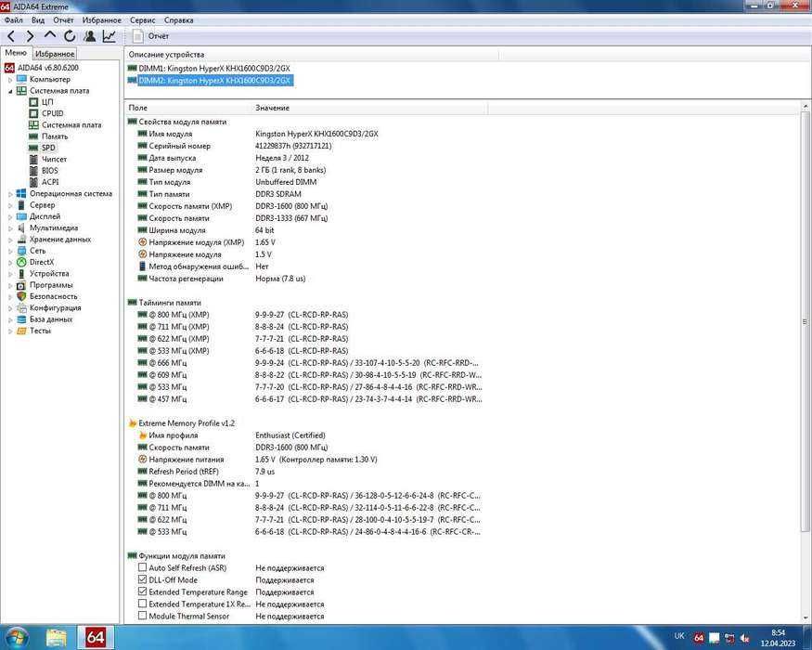
Task: Select DIMM1: Kingston HyperX device row
Action: tap(209, 69)
